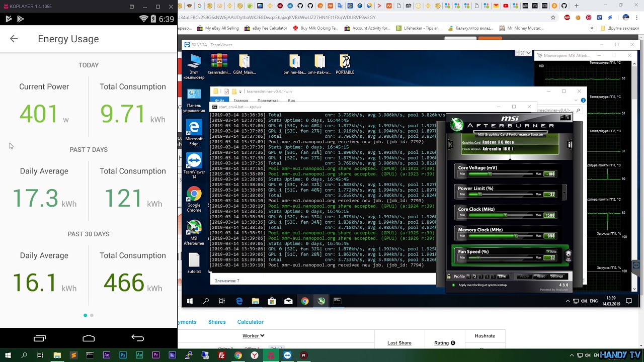Select Afterburner profile slot 5
This screenshot has width=644, height=362.
[x=493, y=277]
